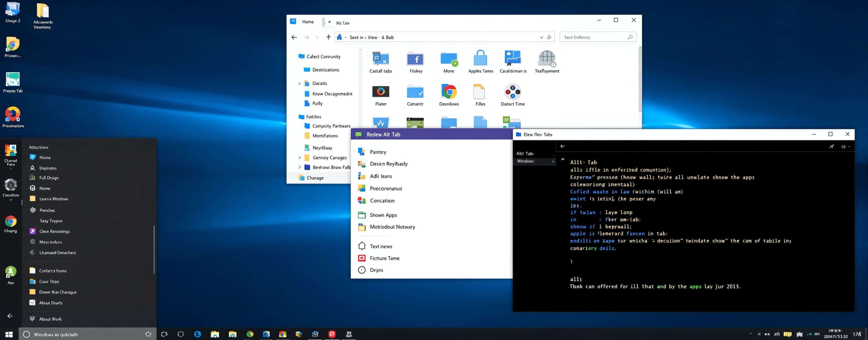Expand the overflow chevrons in Elew Nev Tabs
Screen dimensions: 868x340
click(x=844, y=146)
